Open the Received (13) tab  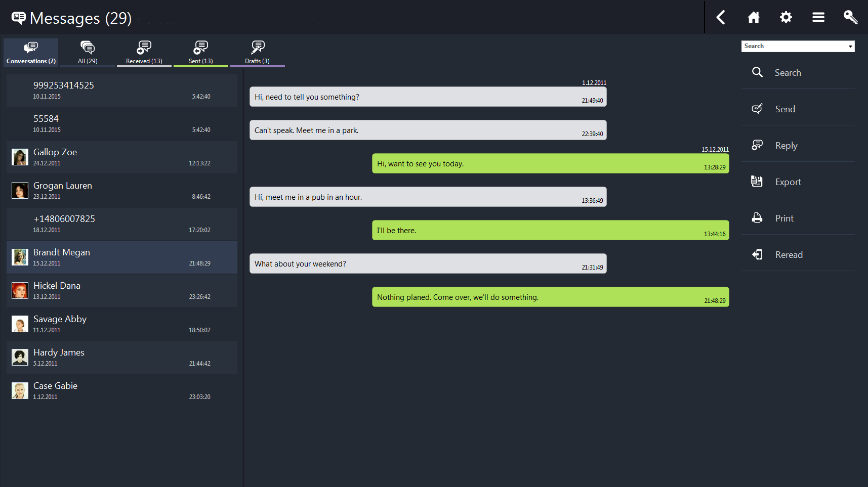(x=144, y=53)
